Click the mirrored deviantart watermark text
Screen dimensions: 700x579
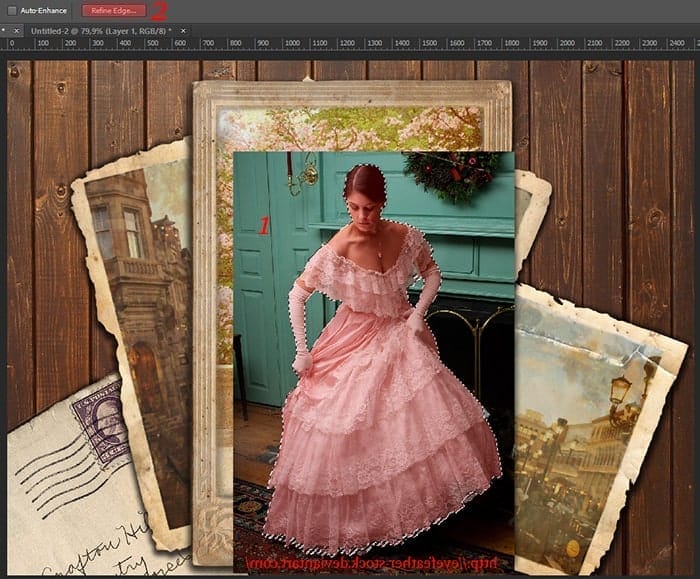coord(372,564)
